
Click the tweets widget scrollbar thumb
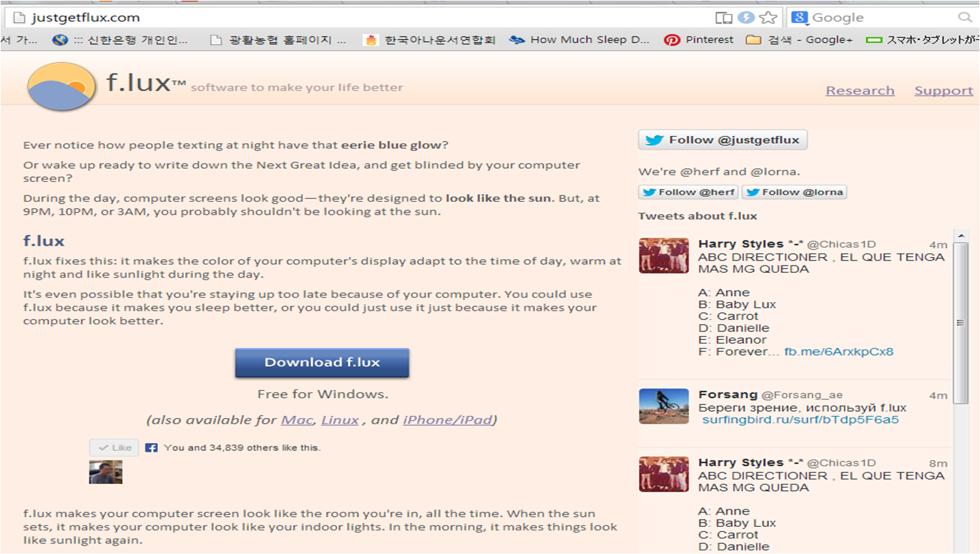coord(961,322)
